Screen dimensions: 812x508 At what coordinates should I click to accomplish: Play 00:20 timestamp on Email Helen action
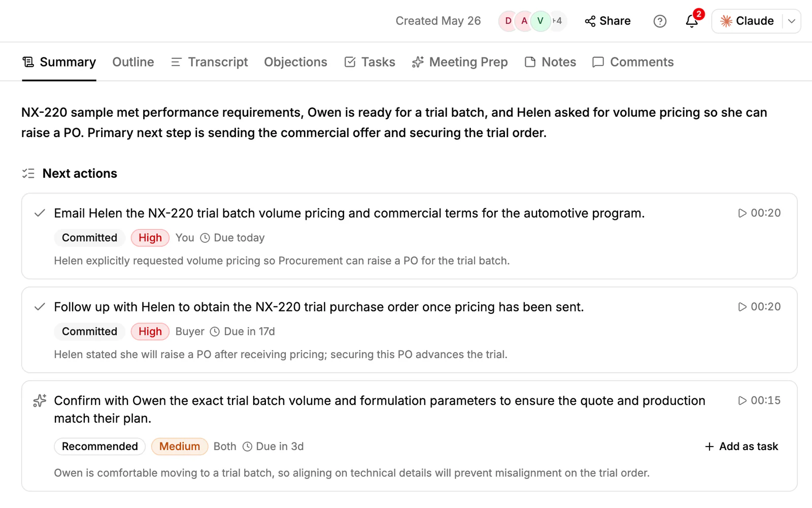tap(759, 213)
